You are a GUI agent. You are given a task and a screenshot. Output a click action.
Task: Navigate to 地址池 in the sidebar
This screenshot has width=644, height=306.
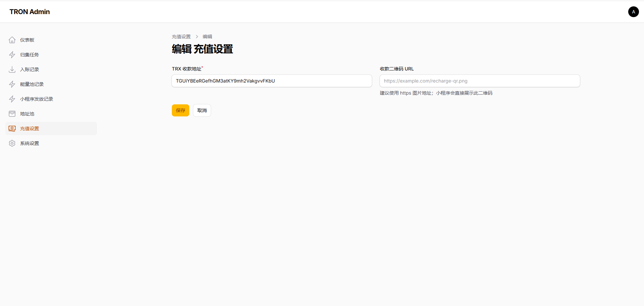[x=51, y=114]
